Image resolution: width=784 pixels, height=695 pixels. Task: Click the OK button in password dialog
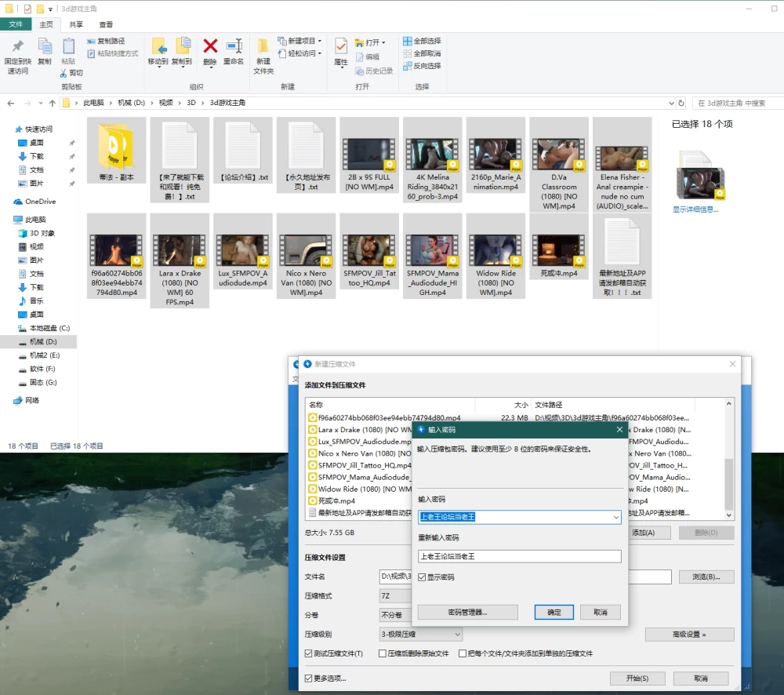(554, 613)
